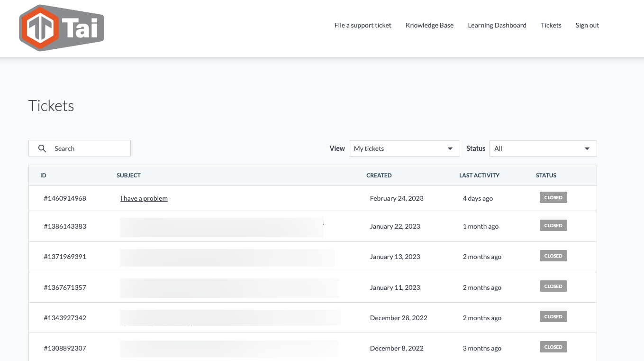Expand the Status filter dropdown
Image resolution: width=644 pixels, height=361 pixels.
coord(587,149)
